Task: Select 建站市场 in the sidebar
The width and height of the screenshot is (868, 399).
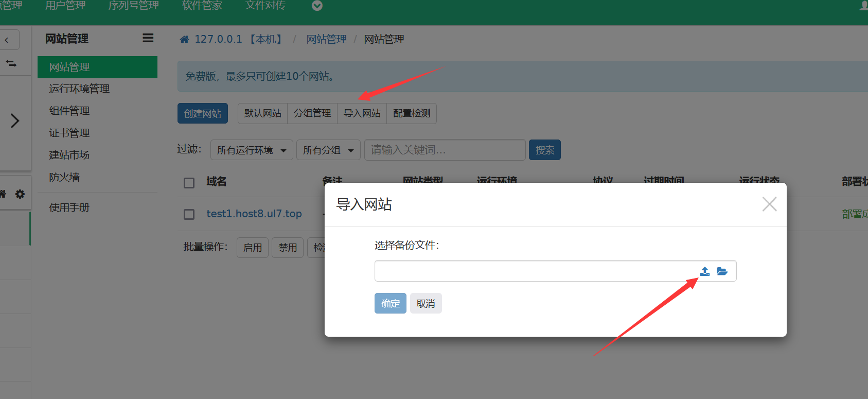Action: click(69, 155)
